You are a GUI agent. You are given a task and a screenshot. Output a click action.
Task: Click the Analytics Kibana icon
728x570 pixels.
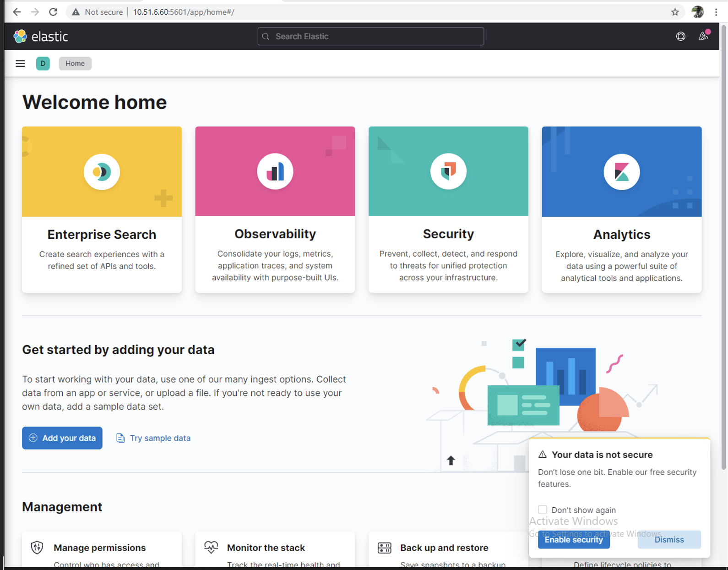point(622,172)
